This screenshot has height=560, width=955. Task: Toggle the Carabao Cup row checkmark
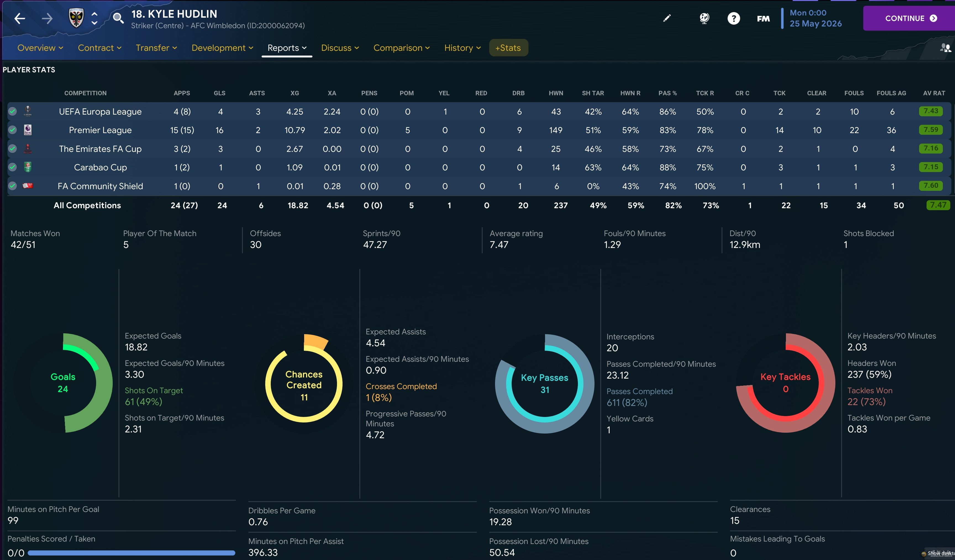(x=12, y=167)
